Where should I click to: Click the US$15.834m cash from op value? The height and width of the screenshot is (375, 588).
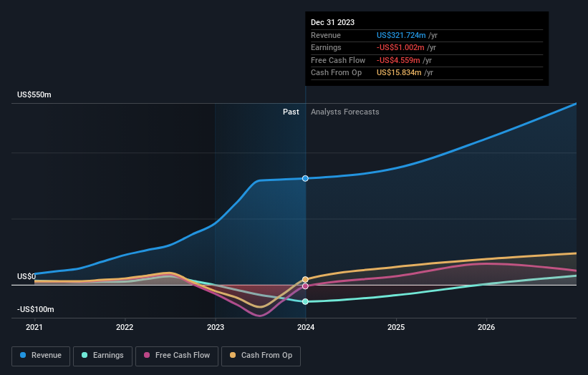(399, 73)
